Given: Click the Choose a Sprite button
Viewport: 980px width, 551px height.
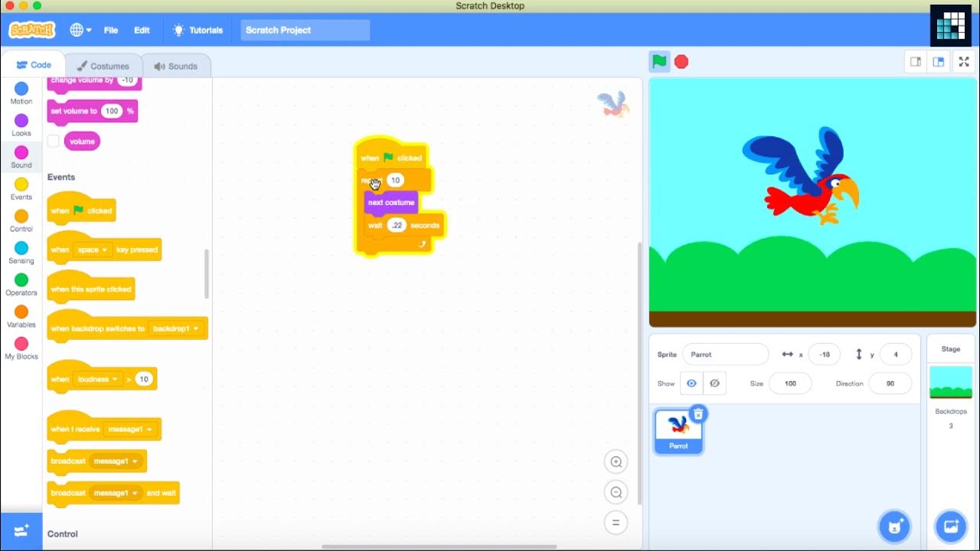Looking at the screenshot, I should click(x=893, y=527).
